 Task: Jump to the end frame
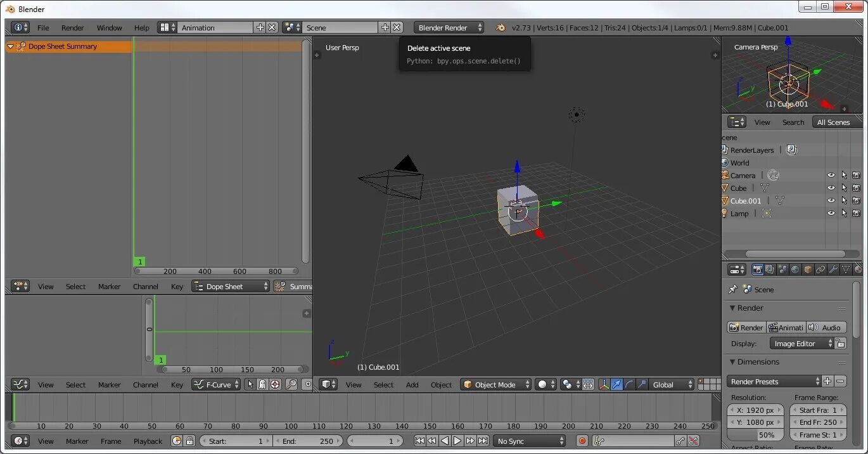pos(483,441)
